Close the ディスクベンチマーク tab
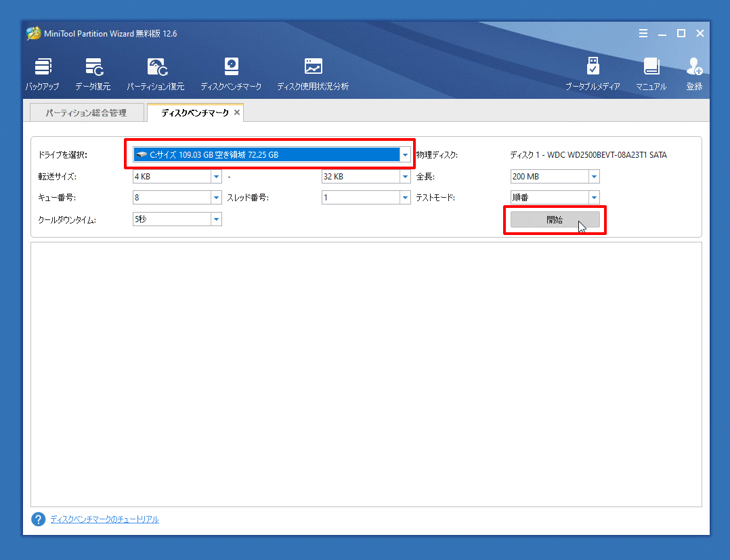Screen dimensions: 730x560 [237, 112]
